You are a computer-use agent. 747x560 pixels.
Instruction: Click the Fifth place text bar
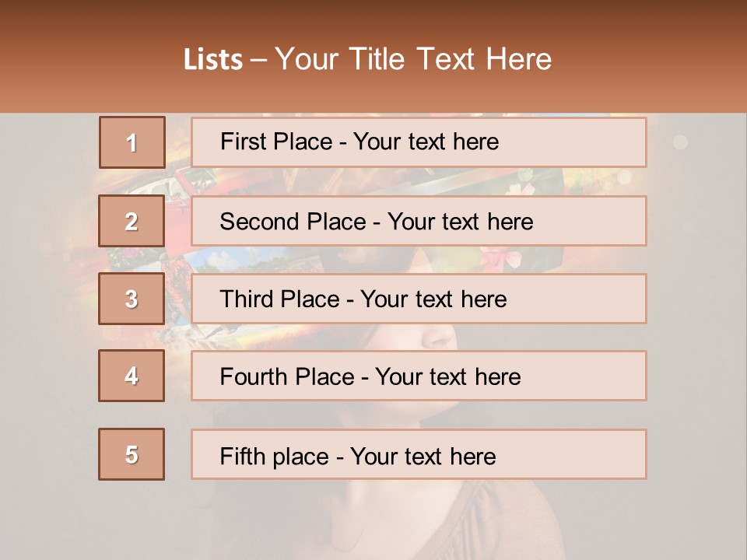coord(419,454)
